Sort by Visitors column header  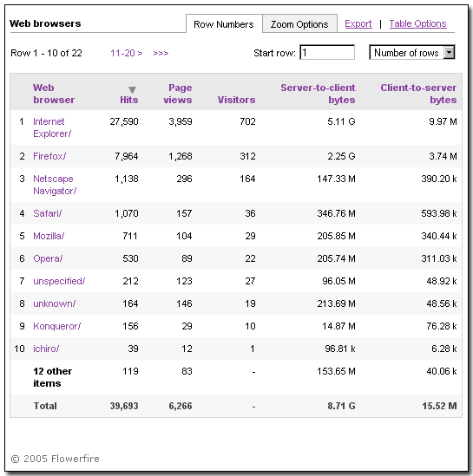click(x=236, y=100)
